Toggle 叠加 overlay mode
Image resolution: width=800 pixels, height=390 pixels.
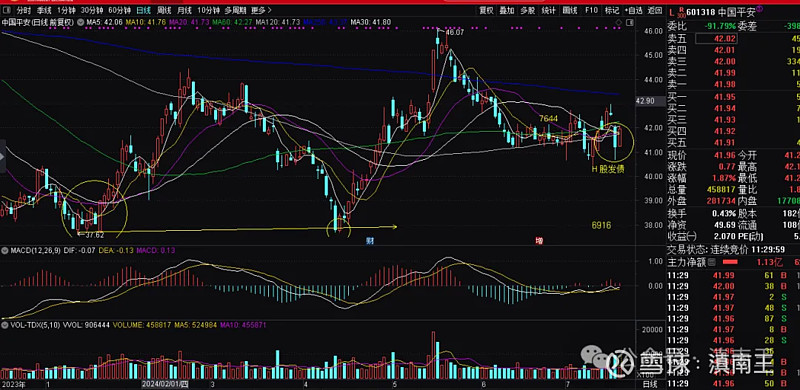click(x=507, y=10)
